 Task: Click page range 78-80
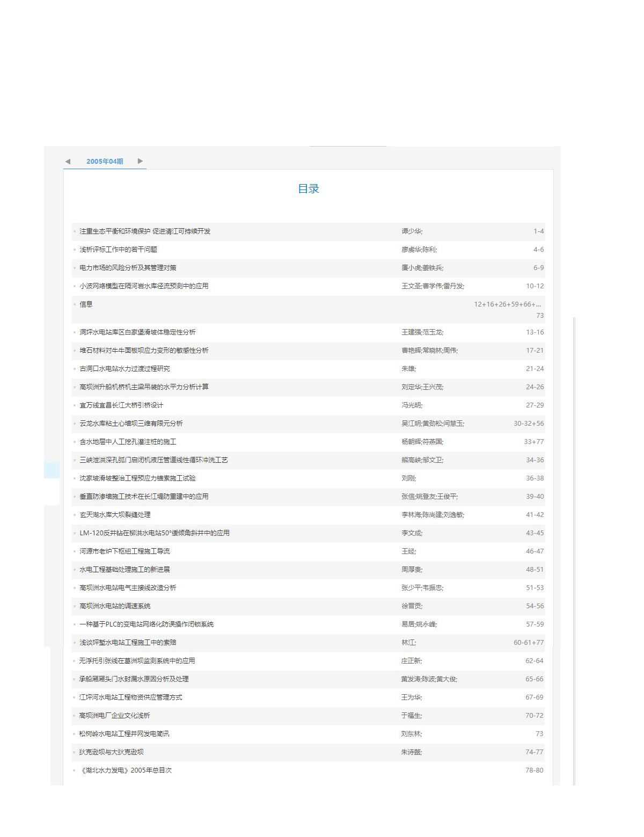(x=535, y=770)
